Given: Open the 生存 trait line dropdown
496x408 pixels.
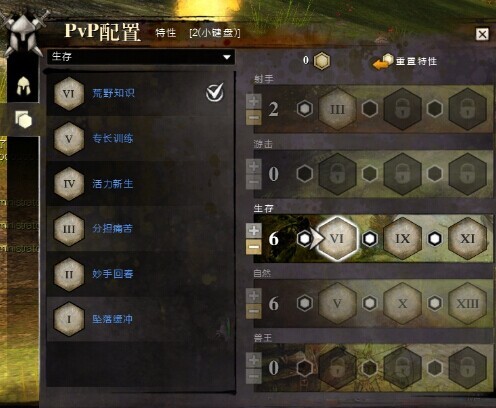Looking at the screenshot, I should (141, 57).
